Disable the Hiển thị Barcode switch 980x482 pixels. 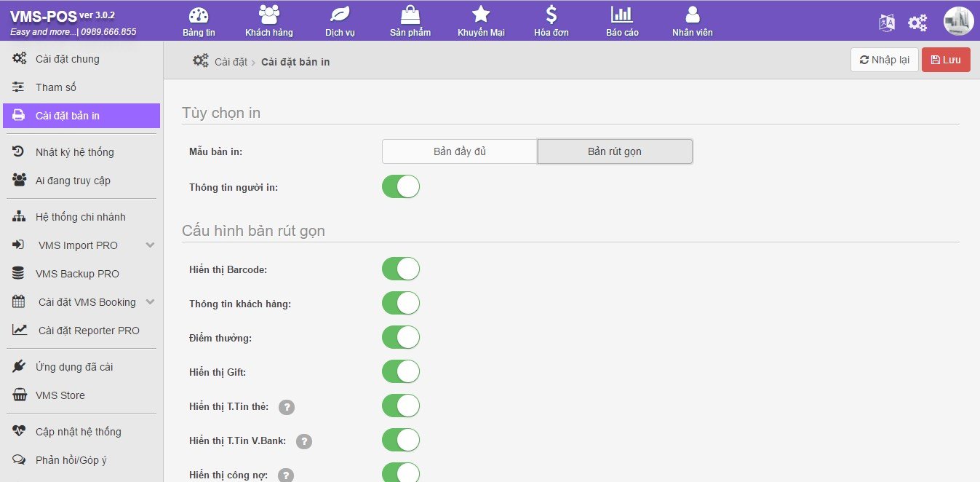click(x=401, y=269)
